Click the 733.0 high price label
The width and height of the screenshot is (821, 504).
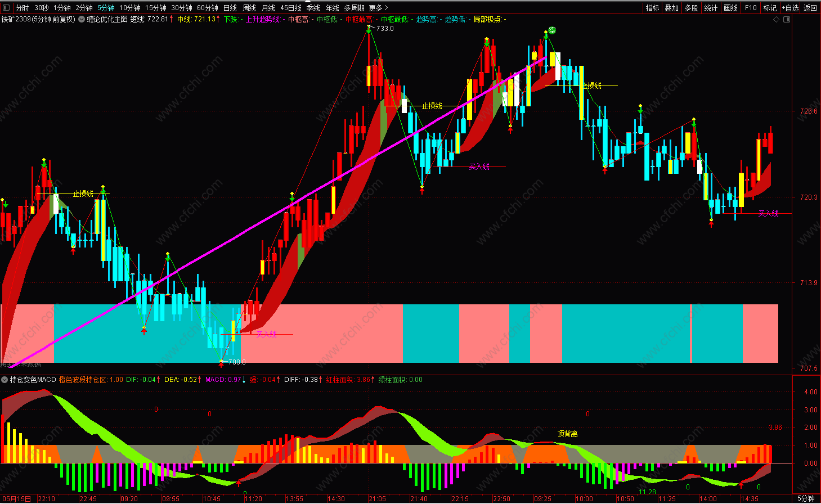385,28
